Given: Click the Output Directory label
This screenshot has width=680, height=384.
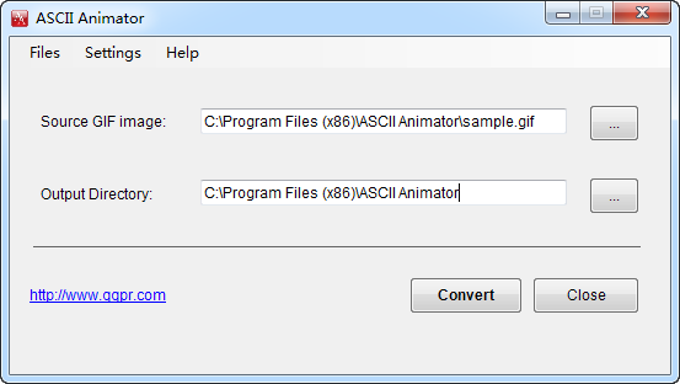Looking at the screenshot, I should click(96, 194).
